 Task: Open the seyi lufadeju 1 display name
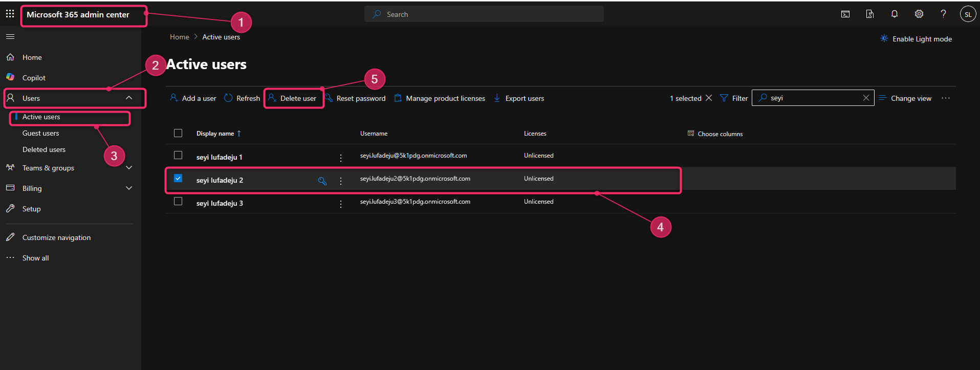tap(220, 157)
